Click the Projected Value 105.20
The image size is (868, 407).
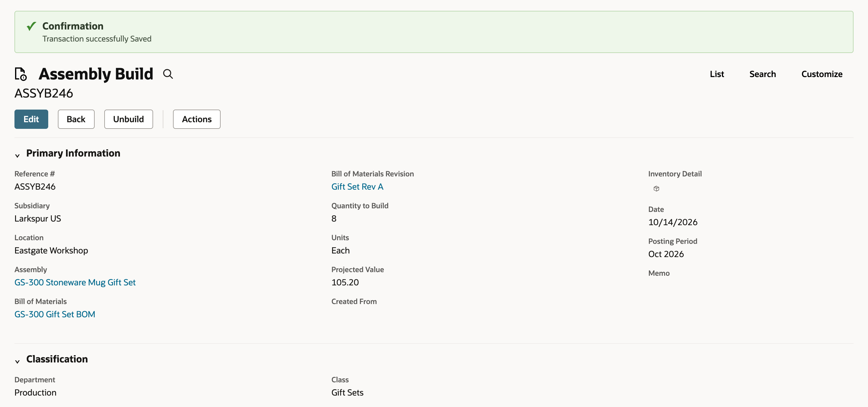pyautogui.click(x=345, y=282)
